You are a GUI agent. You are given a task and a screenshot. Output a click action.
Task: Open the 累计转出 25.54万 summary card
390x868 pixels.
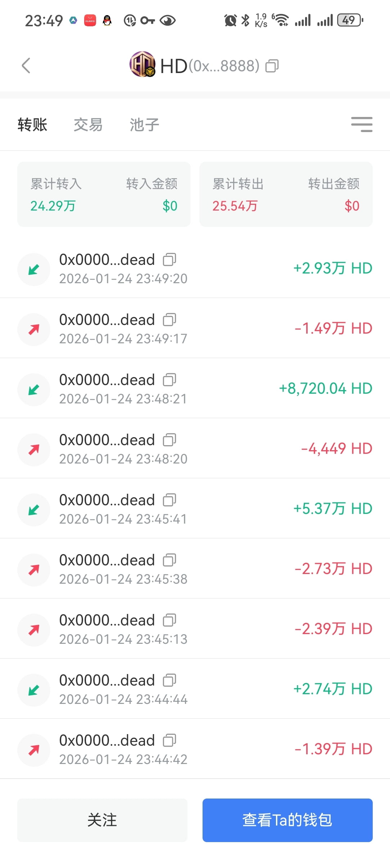click(x=286, y=194)
